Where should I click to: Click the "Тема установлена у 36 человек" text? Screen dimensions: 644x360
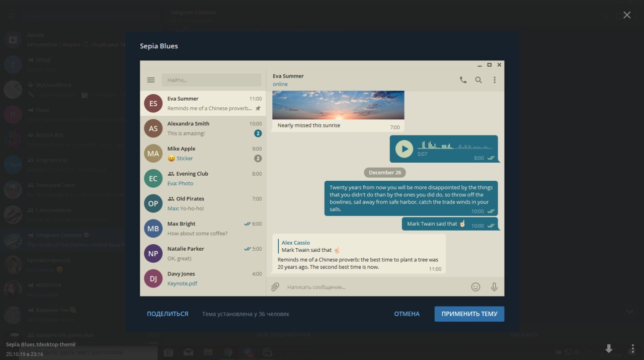tap(246, 314)
